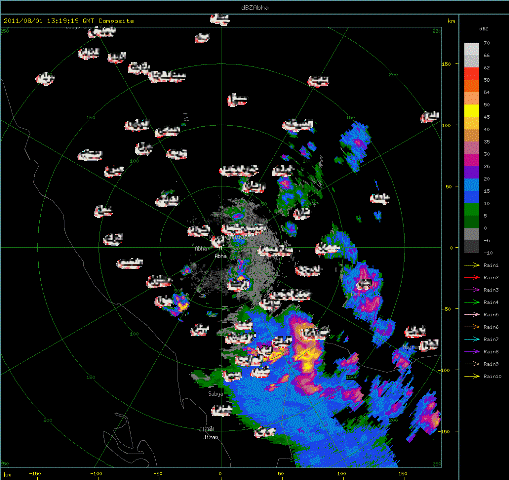Click the orange dotted Rain6 arrow
The width and height of the screenshot is (509, 480).
click(x=472, y=327)
